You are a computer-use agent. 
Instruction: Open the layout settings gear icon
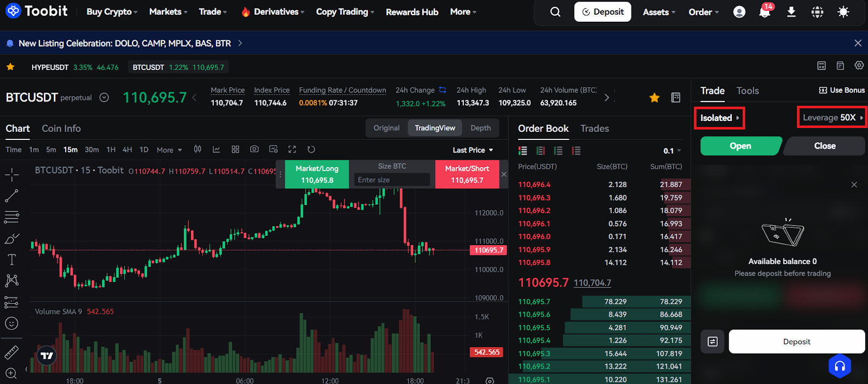click(x=859, y=66)
